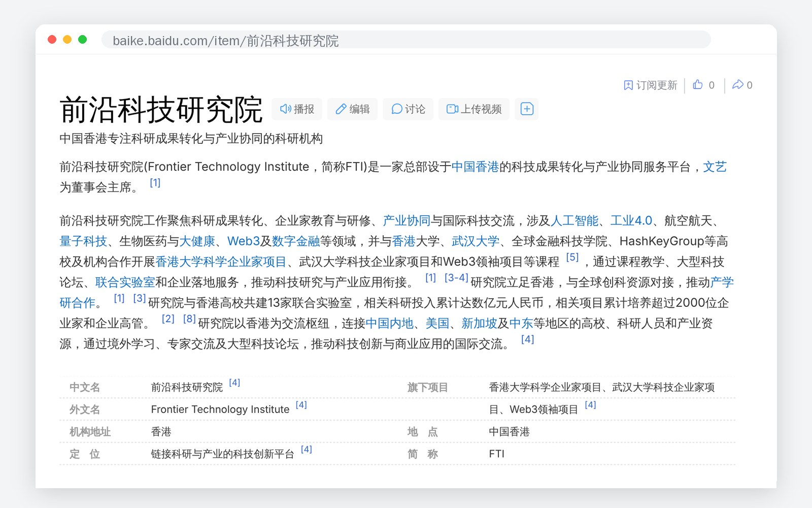The width and height of the screenshot is (812, 508).
Task: Click the macOS green maximize window button
Action: click(x=82, y=40)
